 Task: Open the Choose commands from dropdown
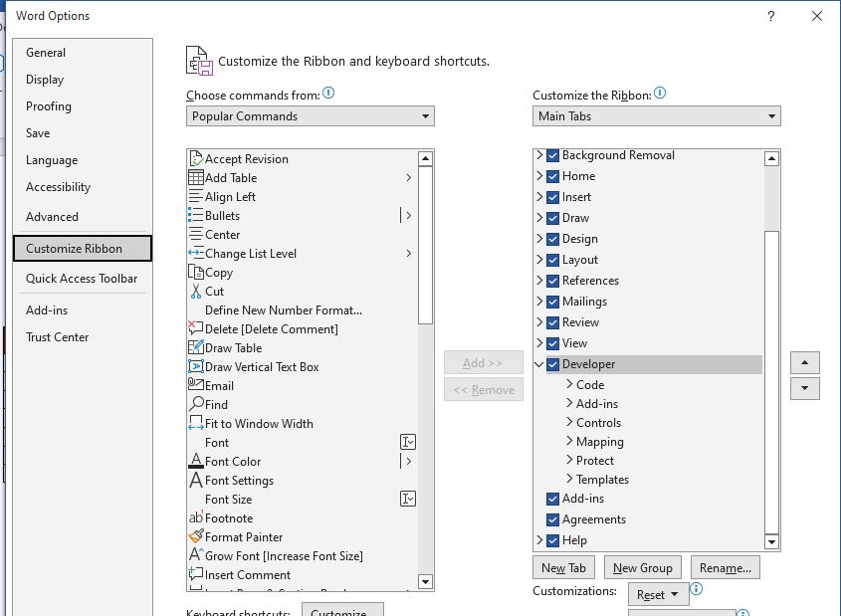point(311,116)
